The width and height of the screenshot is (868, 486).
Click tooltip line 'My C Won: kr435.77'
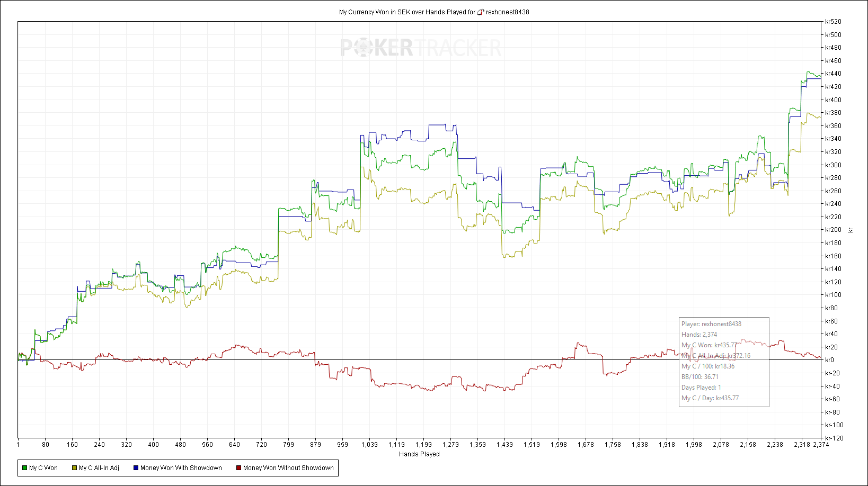pos(709,345)
